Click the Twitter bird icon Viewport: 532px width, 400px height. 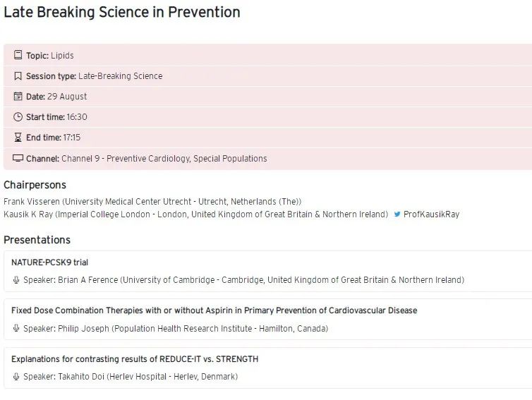pyautogui.click(x=397, y=214)
